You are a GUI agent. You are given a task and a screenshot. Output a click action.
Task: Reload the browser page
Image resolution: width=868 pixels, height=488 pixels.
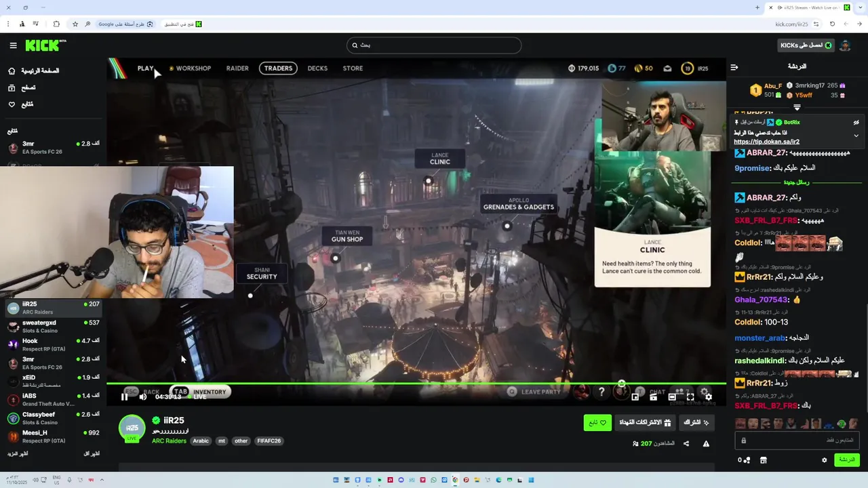tap(832, 24)
